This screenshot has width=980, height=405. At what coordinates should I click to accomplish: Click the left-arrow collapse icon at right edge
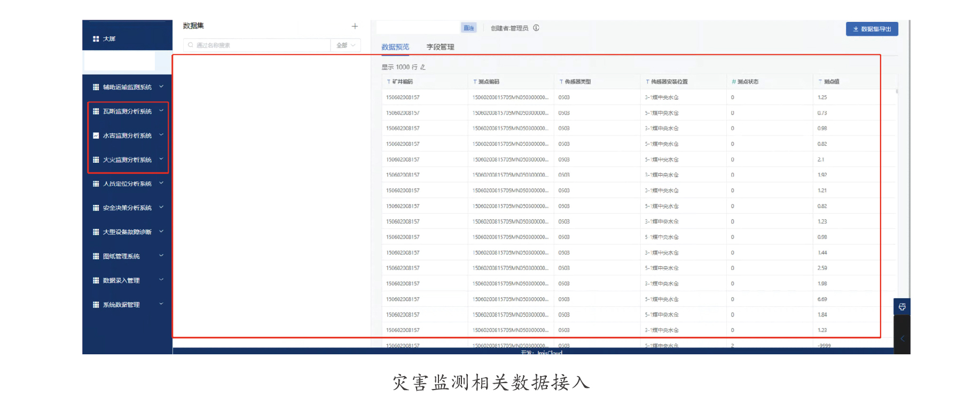click(902, 338)
